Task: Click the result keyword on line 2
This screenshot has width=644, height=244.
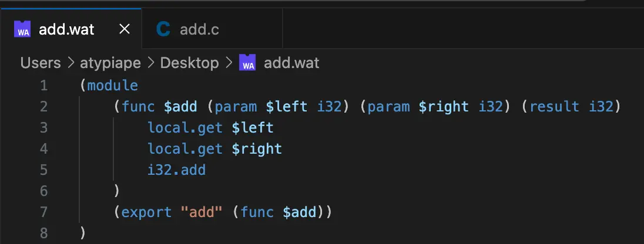Action: [554, 107]
